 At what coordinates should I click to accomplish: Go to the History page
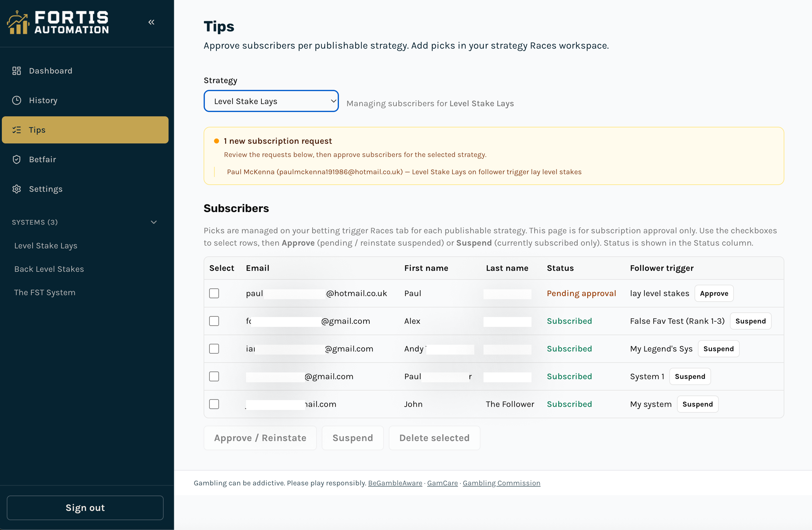tap(85, 100)
